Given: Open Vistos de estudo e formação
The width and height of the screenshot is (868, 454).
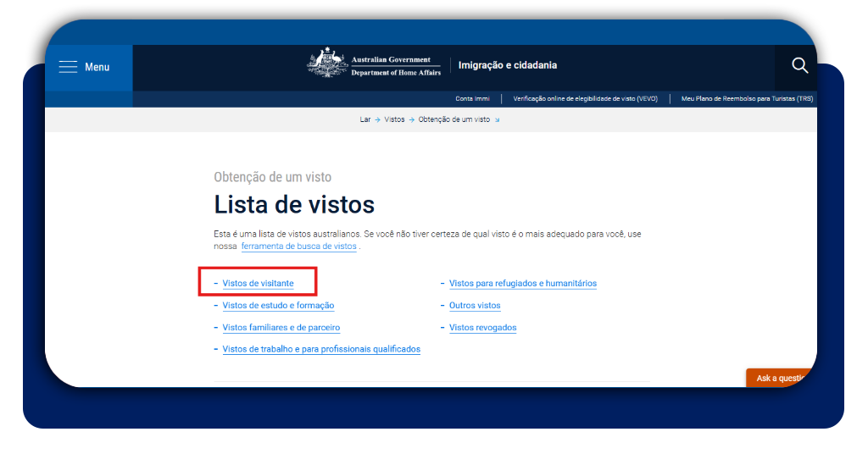Looking at the screenshot, I should coord(278,305).
